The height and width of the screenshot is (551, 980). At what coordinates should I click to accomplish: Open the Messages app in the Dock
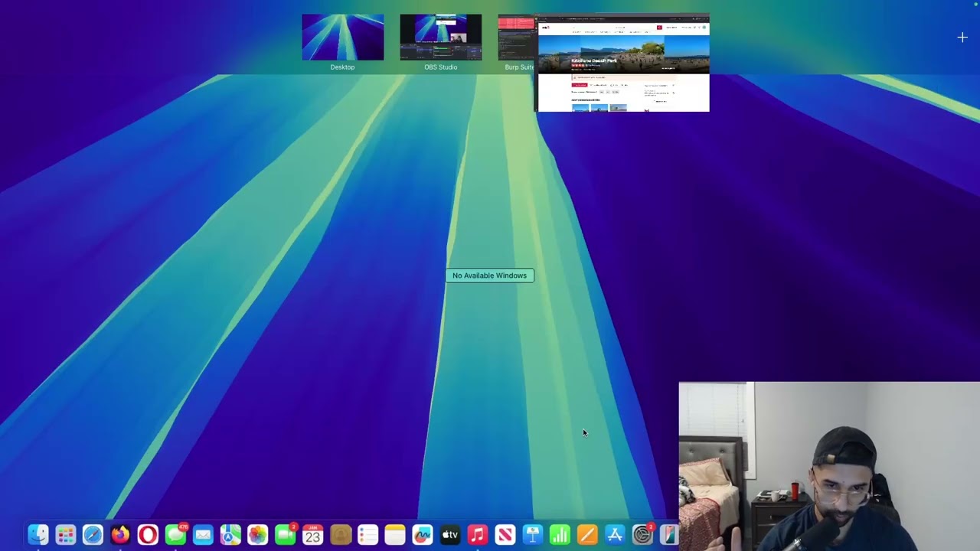[x=175, y=535]
